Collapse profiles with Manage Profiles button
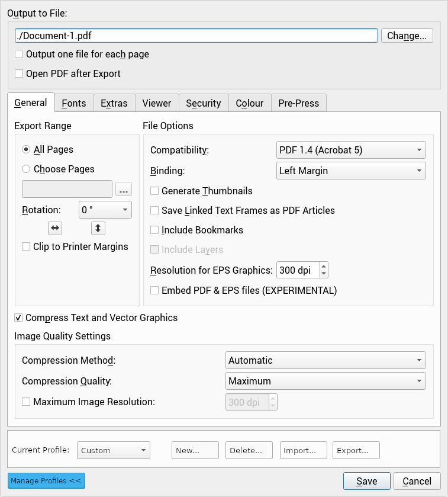Screen dimensions: 448x497 (x=46, y=480)
